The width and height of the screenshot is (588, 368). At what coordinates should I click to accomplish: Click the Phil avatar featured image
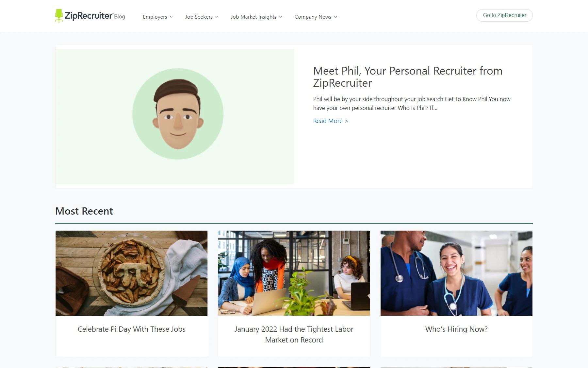(x=175, y=117)
